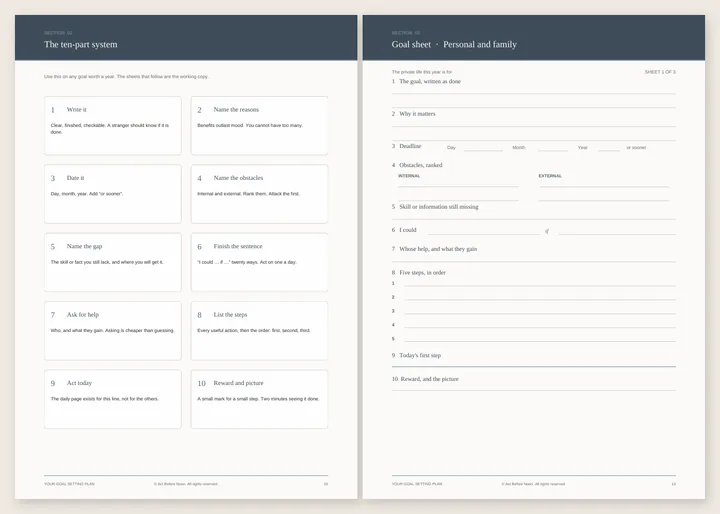Click the 'or sooner' text beside Year

point(636,148)
